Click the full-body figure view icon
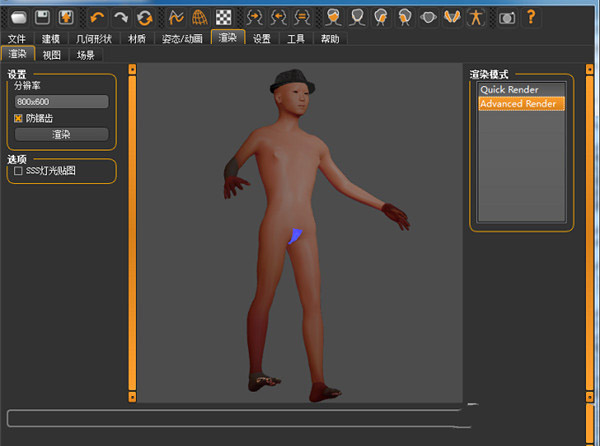The height and width of the screenshot is (446, 600). (x=477, y=17)
